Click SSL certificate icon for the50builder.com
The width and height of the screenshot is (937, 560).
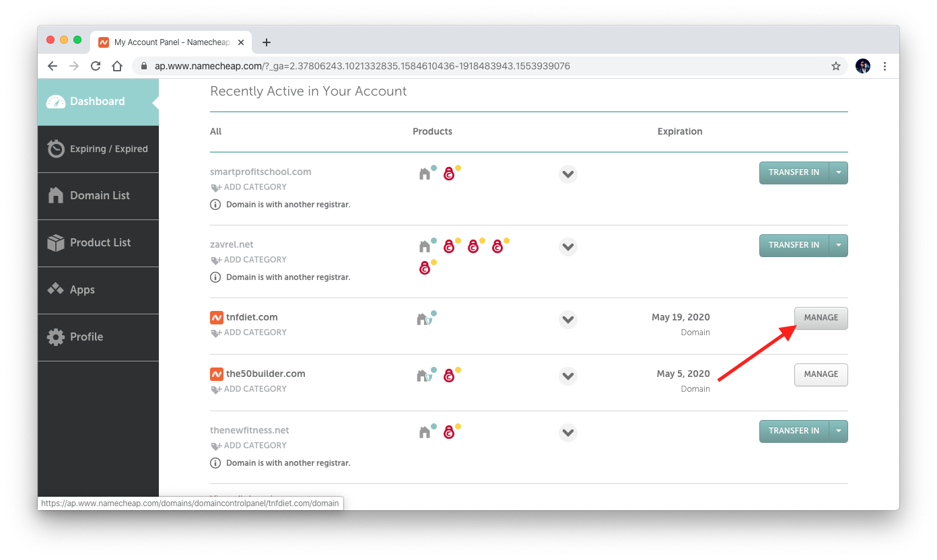pos(449,376)
